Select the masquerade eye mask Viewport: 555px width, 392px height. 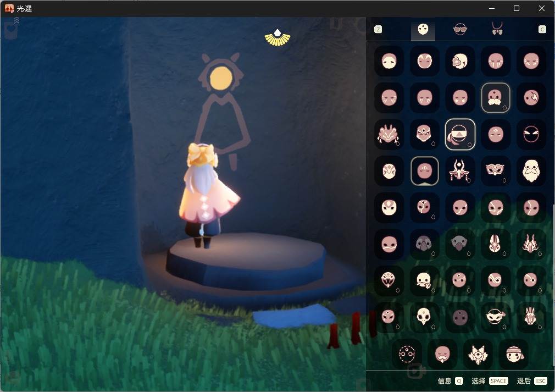point(496,171)
